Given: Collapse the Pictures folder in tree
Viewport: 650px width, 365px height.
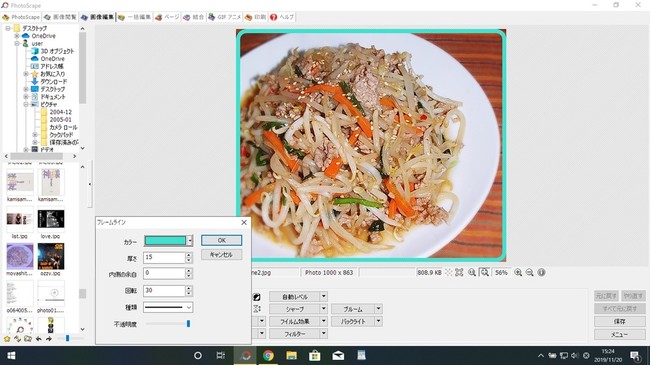Looking at the screenshot, I should pyautogui.click(x=26, y=105).
